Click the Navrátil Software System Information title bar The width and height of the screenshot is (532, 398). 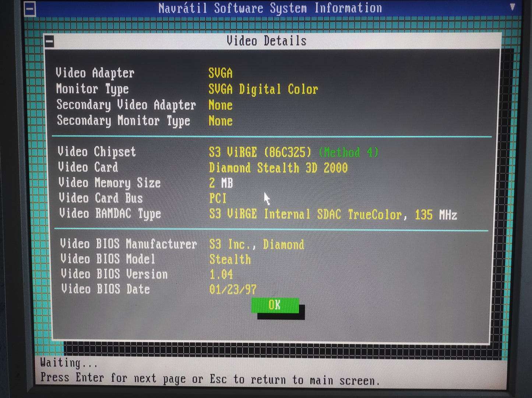270,8
